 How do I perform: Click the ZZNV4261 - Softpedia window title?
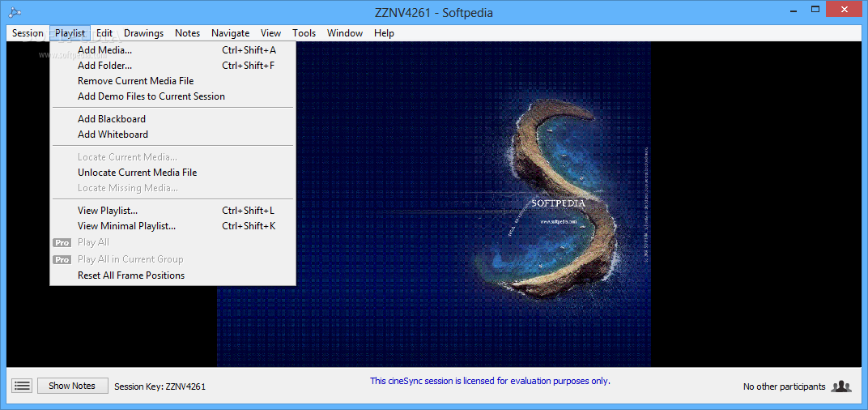433,13
